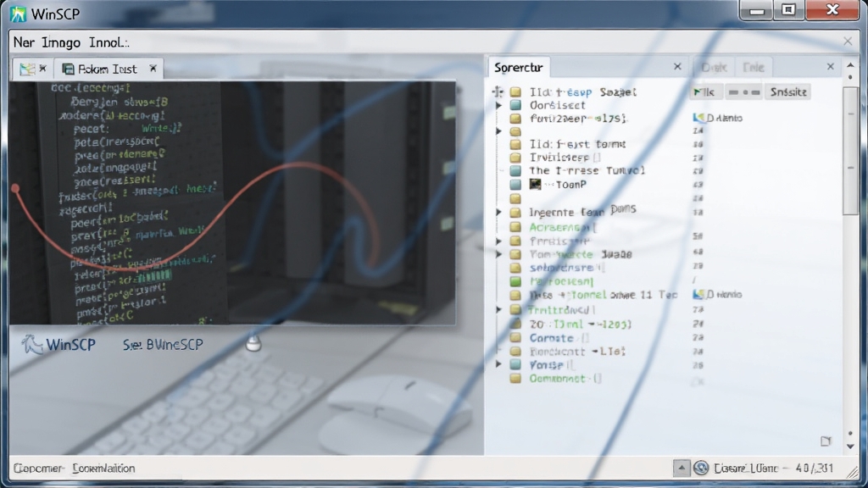Screen dimensions: 868x488
Task: Click the small page icon at panel bottom-right
Action: [x=826, y=441]
